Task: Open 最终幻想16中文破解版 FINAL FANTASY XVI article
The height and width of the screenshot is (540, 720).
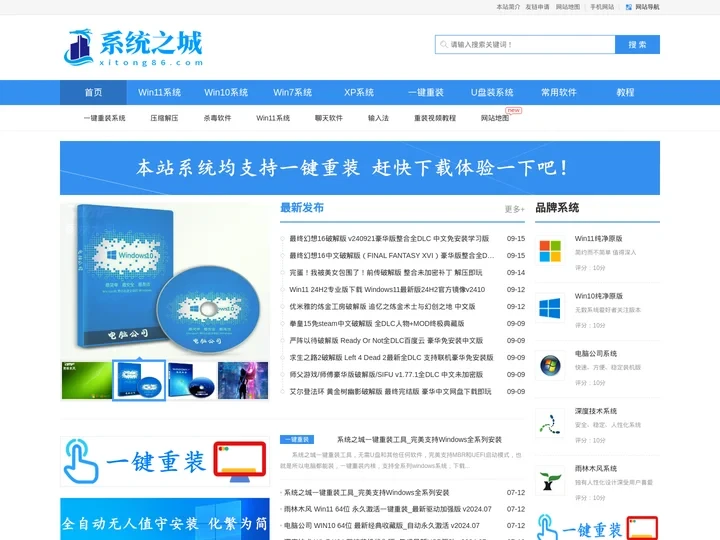Action: (392, 256)
